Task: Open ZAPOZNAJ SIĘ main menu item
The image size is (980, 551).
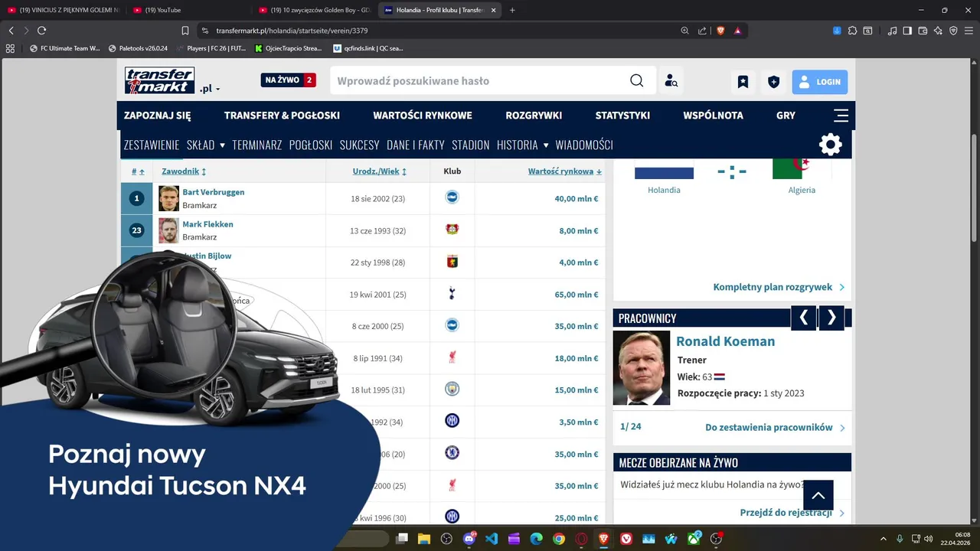Action: (x=158, y=116)
